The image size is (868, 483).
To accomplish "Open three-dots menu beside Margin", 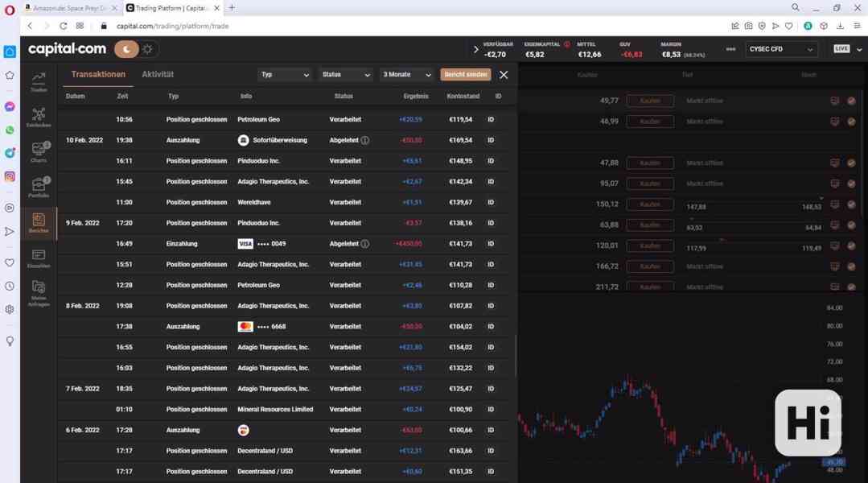I will point(730,49).
